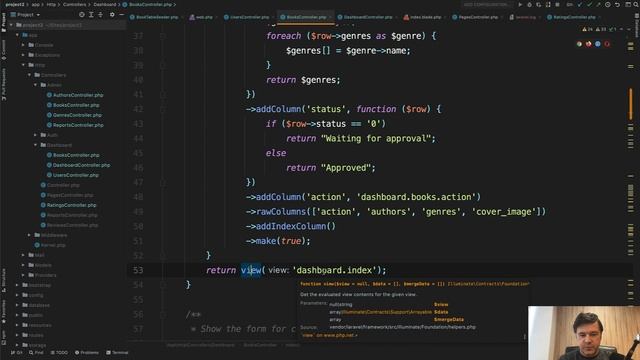Screen dimensions: 640x360
Task: Switch to the RatingsController.php tab
Action: [x=571, y=17]
